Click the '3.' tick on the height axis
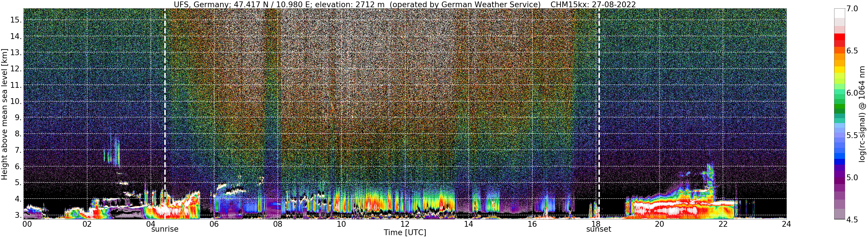 [18, 215]
